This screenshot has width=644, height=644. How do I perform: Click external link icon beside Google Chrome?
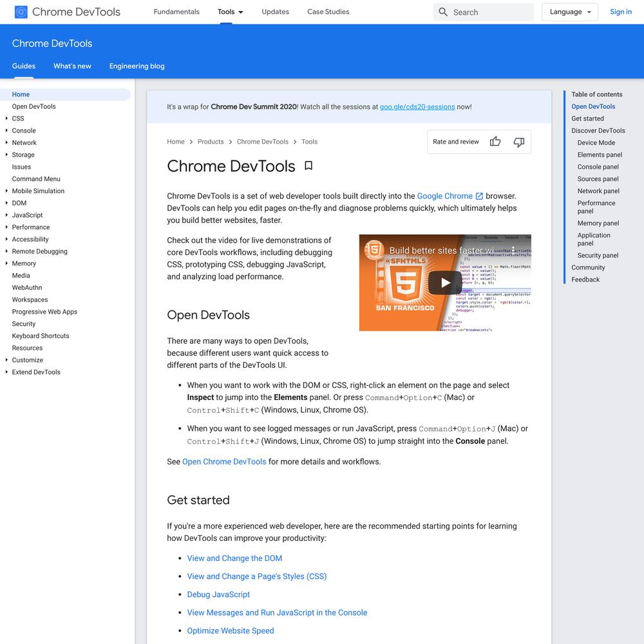pos(479,196)
